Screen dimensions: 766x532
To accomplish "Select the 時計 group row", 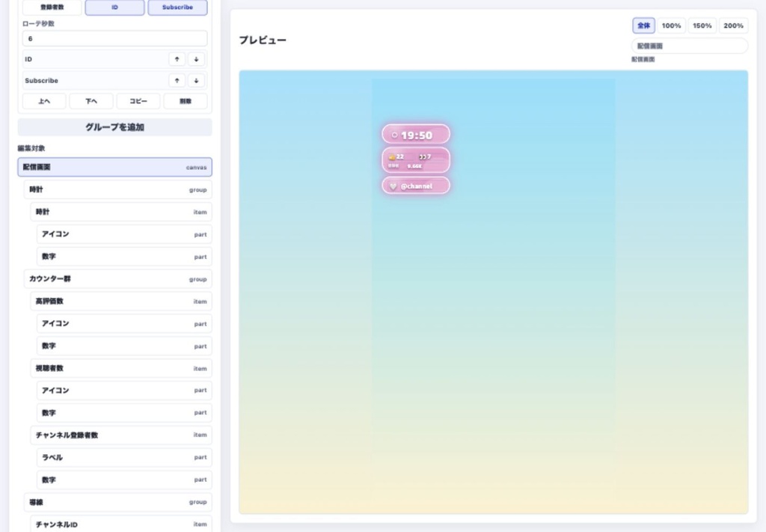I will 117,189.
